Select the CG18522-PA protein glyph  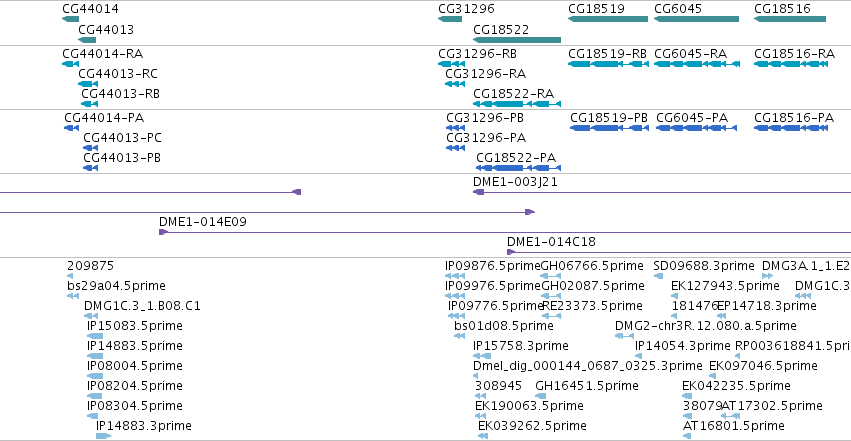click(x=518, y=168)
